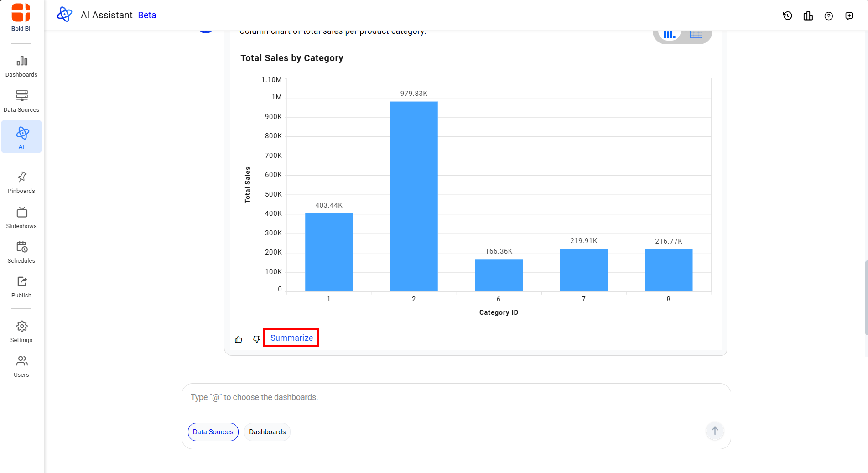Switch to table grid view toggle

pyautogui.click(x=696, y=35)
